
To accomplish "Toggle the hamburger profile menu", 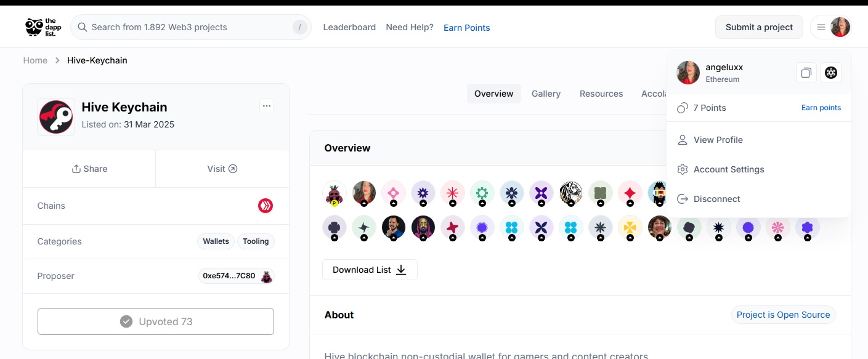I will click(x=821, y=27).
